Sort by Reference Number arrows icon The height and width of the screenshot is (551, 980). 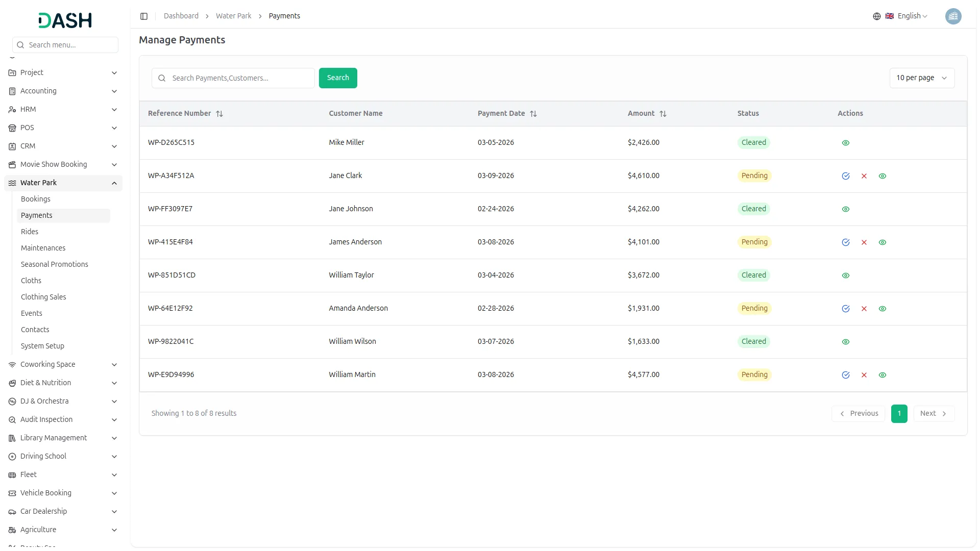(x=219, y=114)
